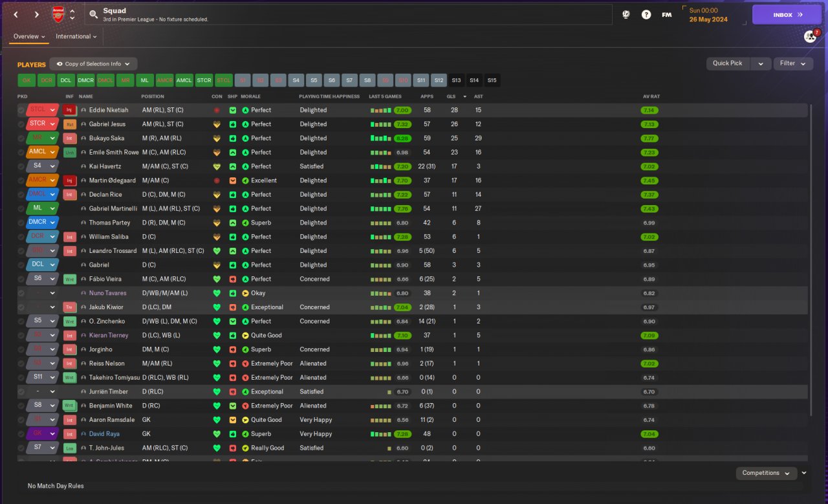The height and width of the screenshot is (504, 828).
Task: Click the player icon beside Thomas Partey
Action: (x=83, y=223)
